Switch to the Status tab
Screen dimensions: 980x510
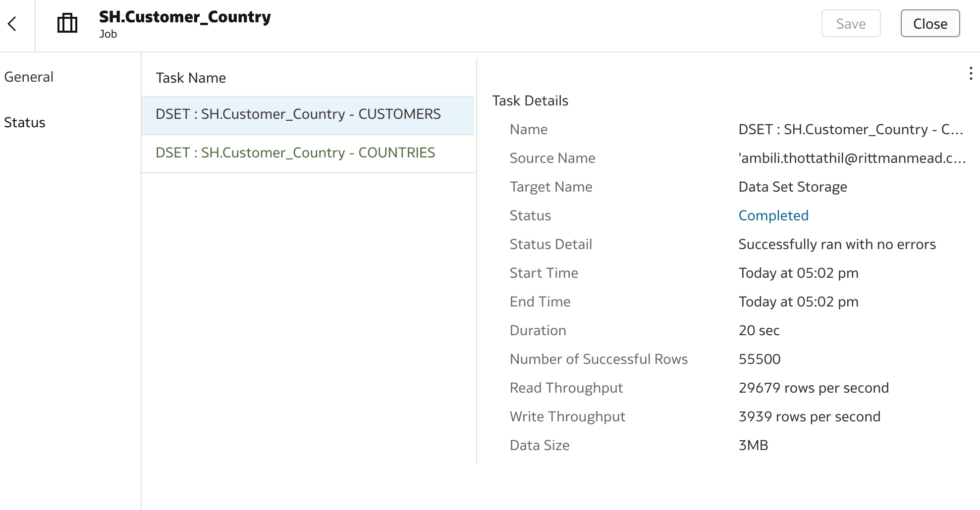[25, 122]
